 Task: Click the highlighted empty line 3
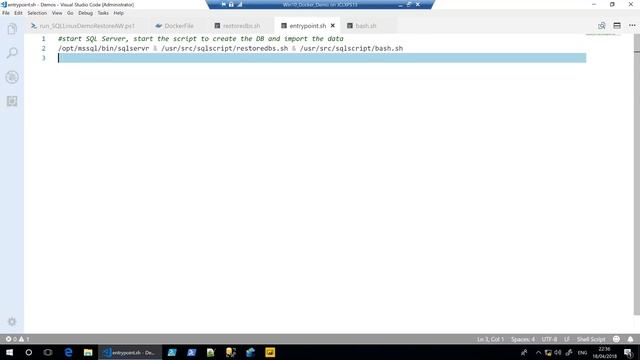[322, 58]
